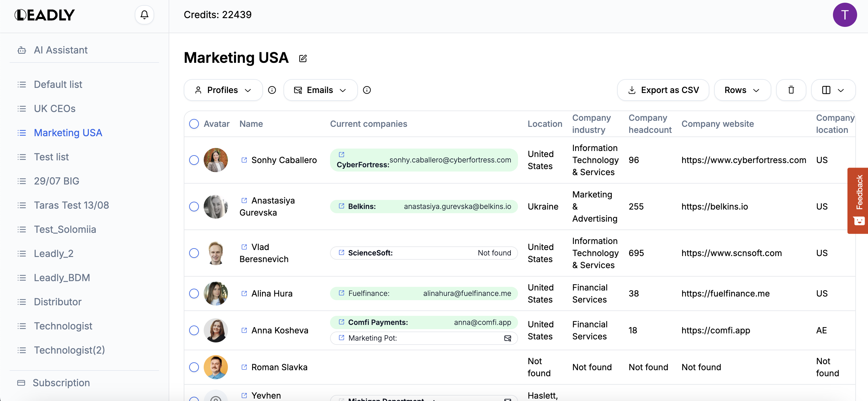The width and height of the screenshot is (868, 401).
Task: Click the info icon next to Emails
Action: point(367,90)
